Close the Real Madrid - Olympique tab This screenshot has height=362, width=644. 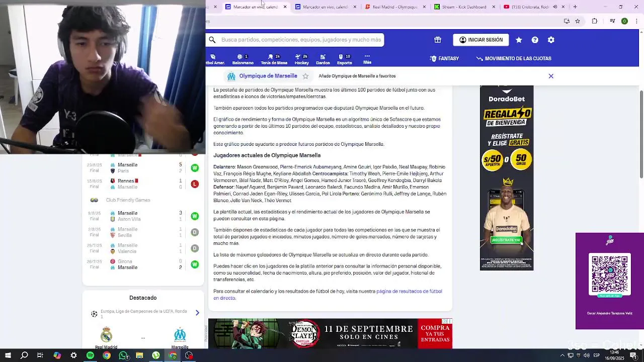click(424, 7)
